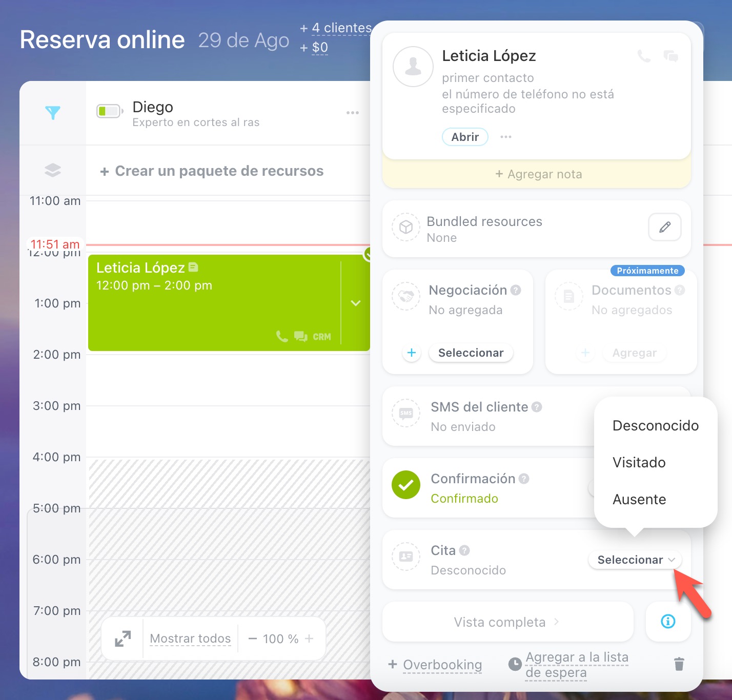Viewport: 732px width, 700px height.
Task: Click the Abrir button
Action: (465, 137)
